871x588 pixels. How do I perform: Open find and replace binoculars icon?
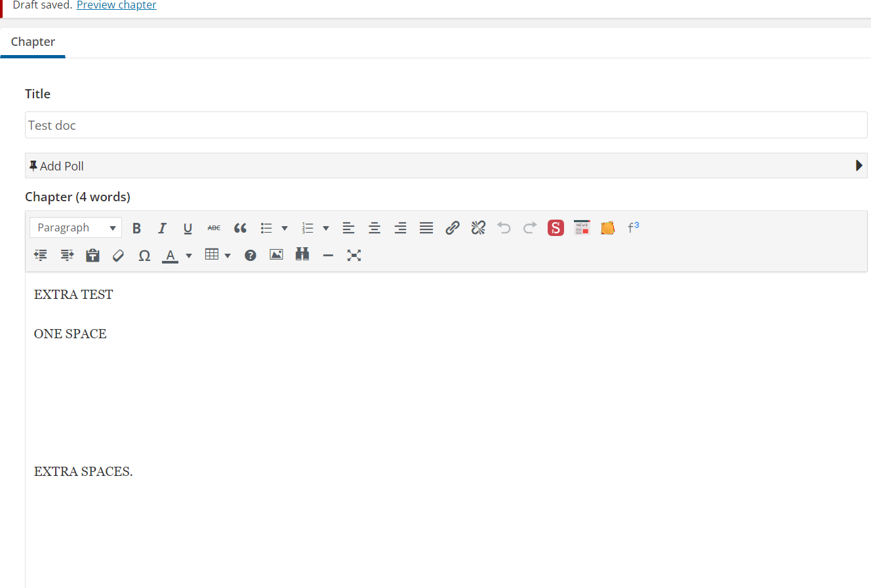302,255
